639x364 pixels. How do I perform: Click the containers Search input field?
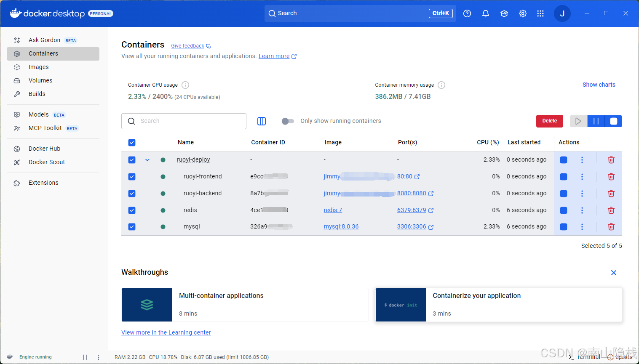tap(184, 121)
